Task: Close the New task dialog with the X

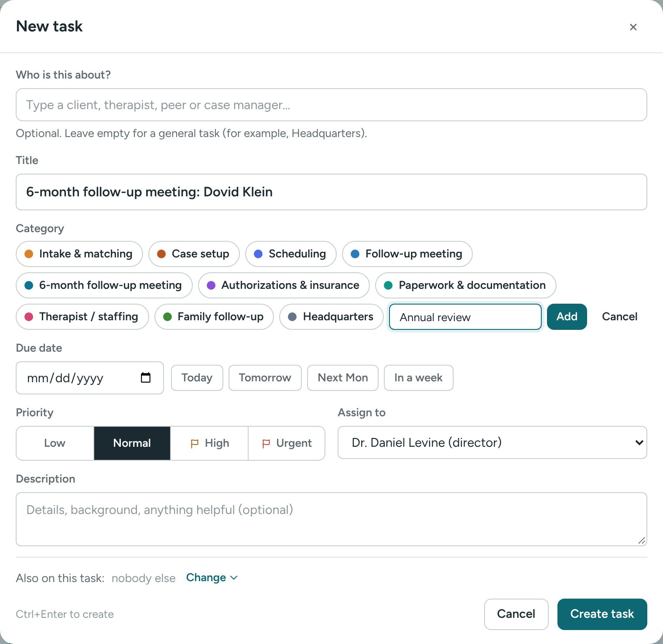Action: (x=633, y=27)
